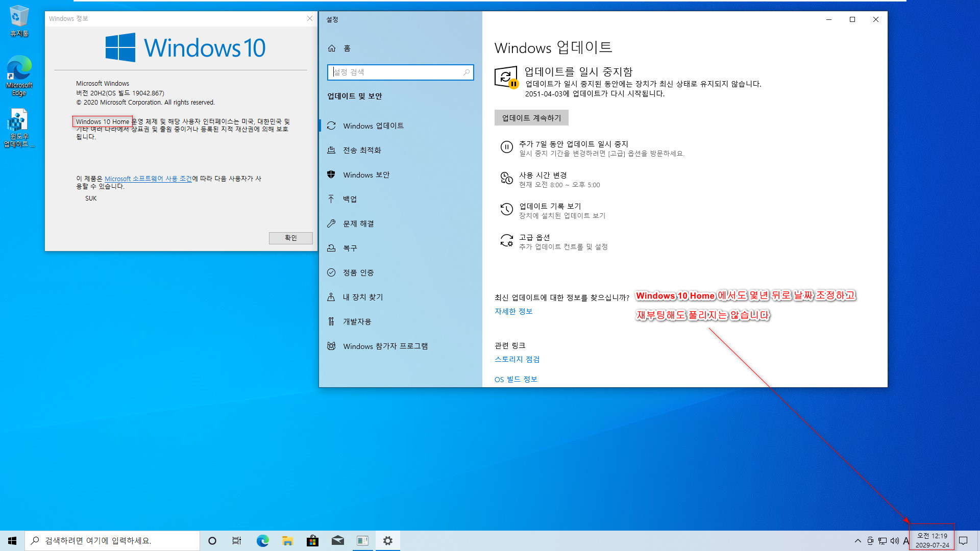The height and width of the screenshot is (551, 980).
Task: Open Microsoft 소프트웨어 사용 조건 link
Action: [148, 179]
